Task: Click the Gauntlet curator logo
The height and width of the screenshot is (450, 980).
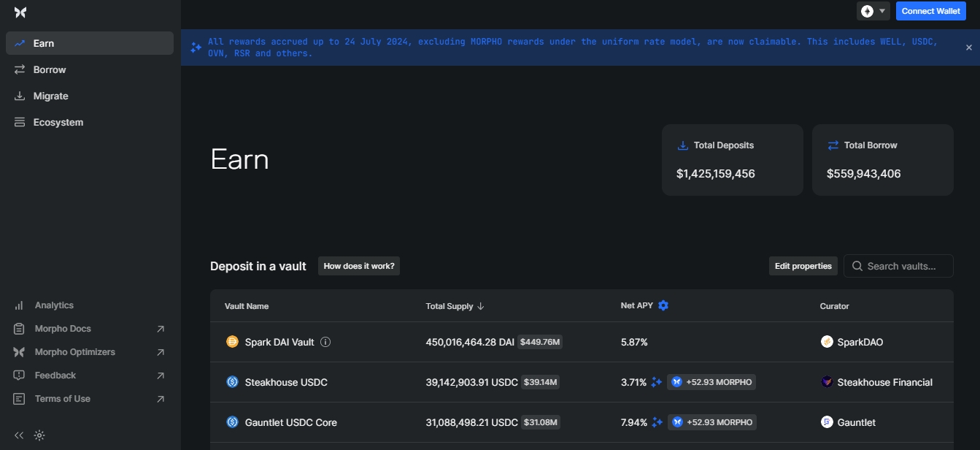Action: [x=827, y=422]
